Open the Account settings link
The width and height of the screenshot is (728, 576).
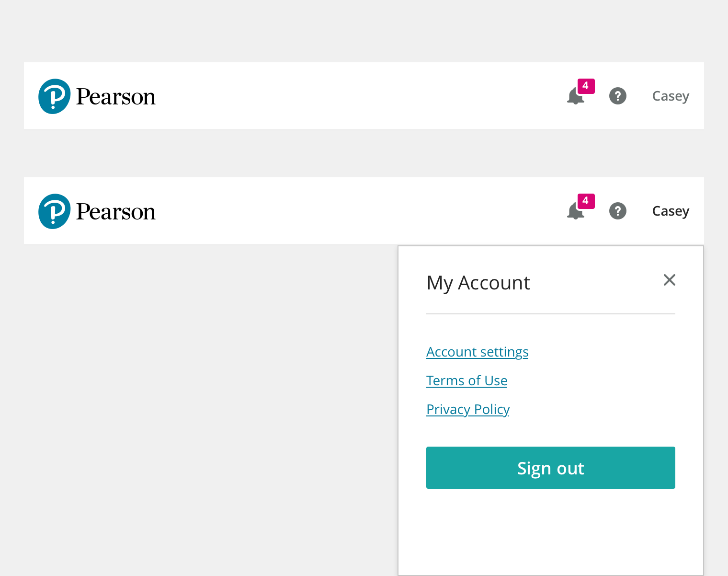(x=477, y=352)
